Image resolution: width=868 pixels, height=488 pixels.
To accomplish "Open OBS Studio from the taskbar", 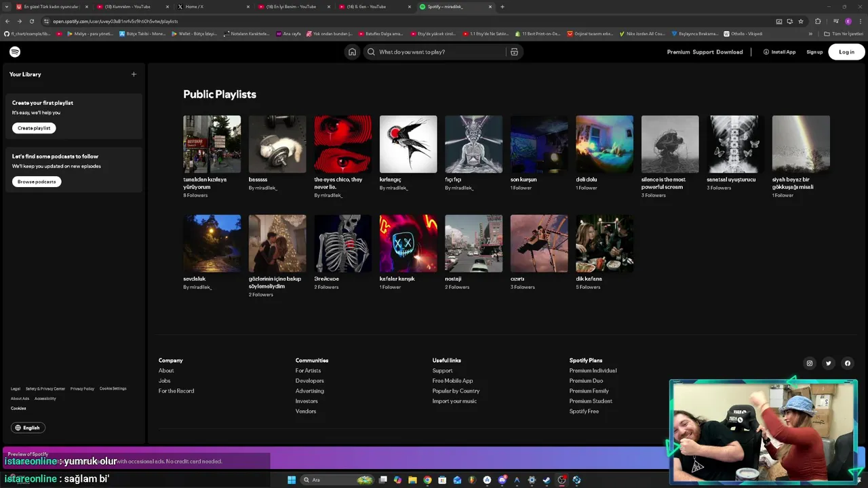I will 561,480.
